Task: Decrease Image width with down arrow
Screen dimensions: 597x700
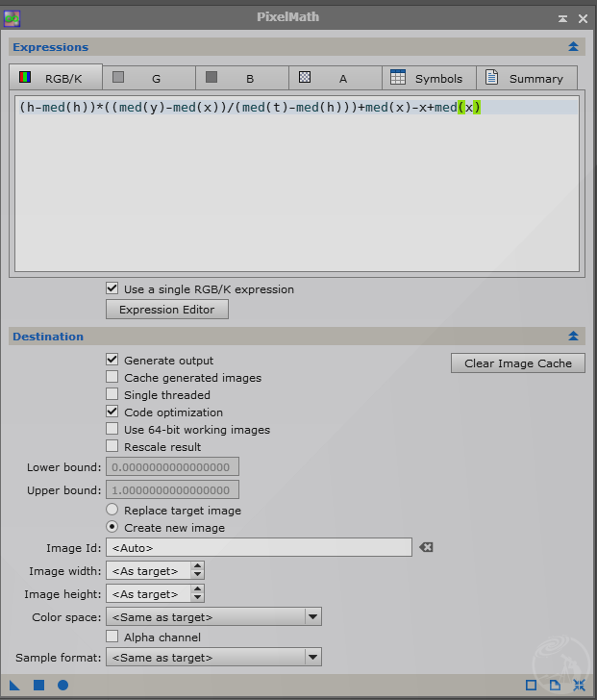Action: (x=197, y=575)
